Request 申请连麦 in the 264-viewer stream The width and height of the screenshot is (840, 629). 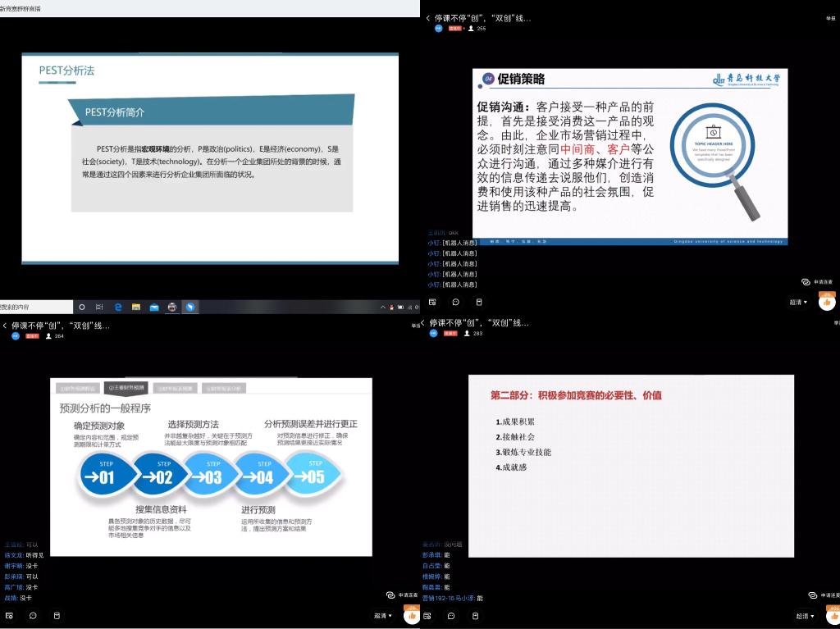tap(403, 595)
